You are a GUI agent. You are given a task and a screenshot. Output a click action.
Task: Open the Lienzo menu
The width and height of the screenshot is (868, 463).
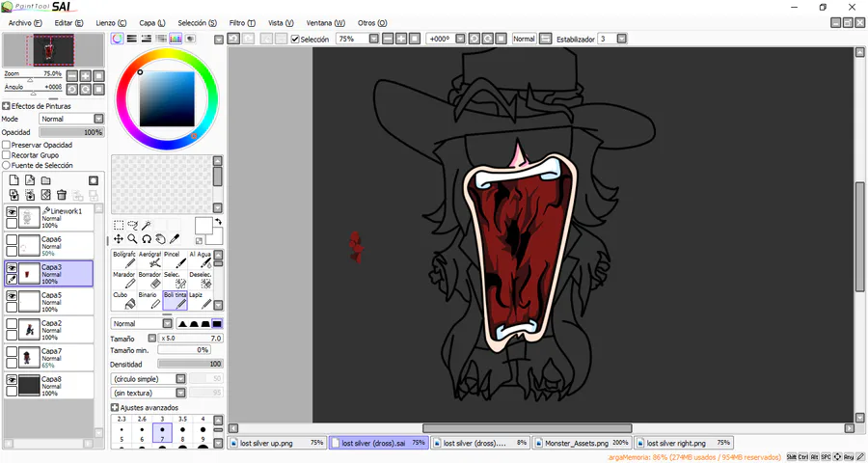click(111, 23)
